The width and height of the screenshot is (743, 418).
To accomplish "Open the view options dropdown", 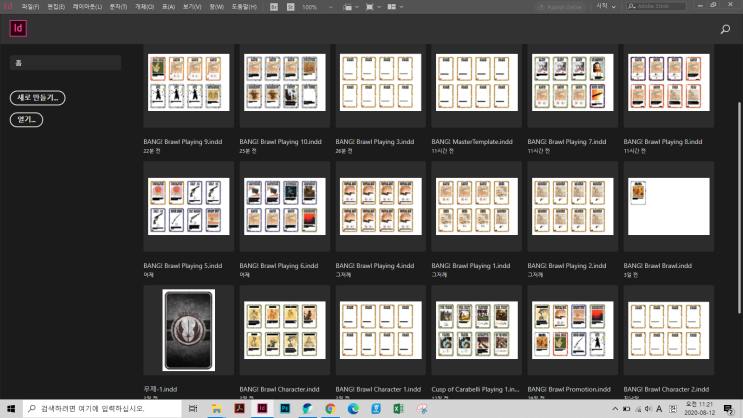I will coord(350,7).
